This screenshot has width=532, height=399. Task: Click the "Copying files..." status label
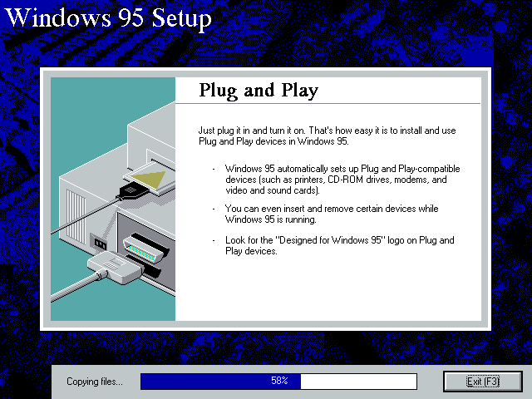tap(95, 382)
